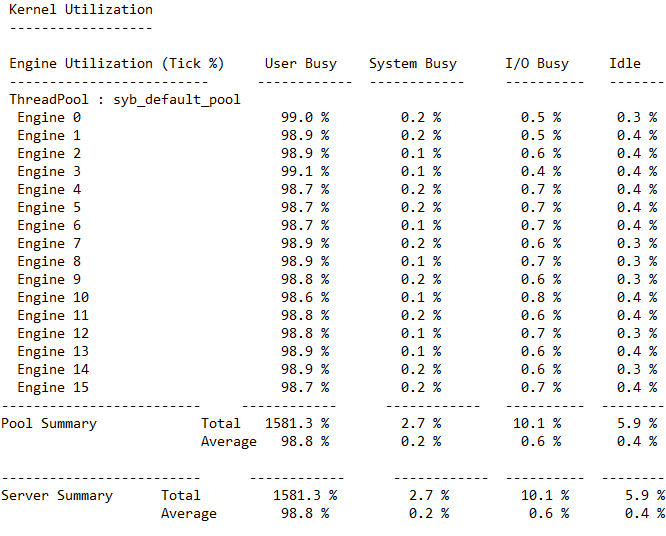
Task: Click Engine 2 System Busy value 0.1 %
Action: [x=421, y=153]
